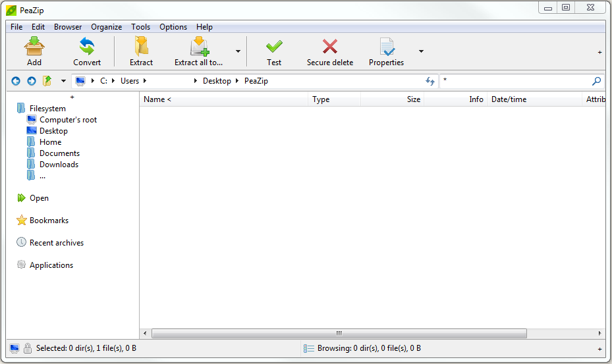The image size is (612, 364).
Task: Click the Extract all to... icon
Action: click(x=200, y=47)
